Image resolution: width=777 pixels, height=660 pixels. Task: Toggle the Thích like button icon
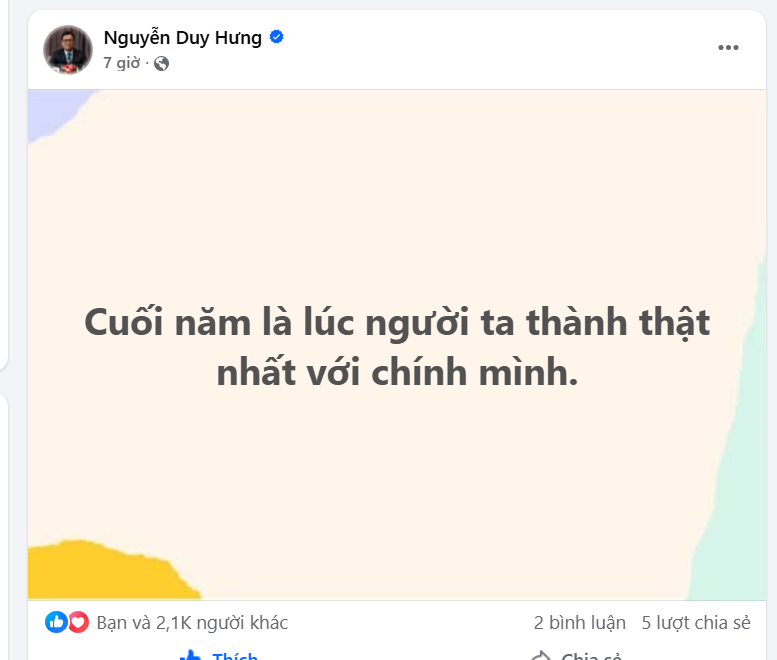(190, 656)
